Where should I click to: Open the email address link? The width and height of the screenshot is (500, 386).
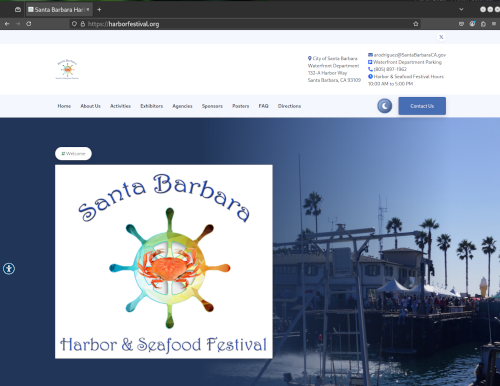coord(410,55)
